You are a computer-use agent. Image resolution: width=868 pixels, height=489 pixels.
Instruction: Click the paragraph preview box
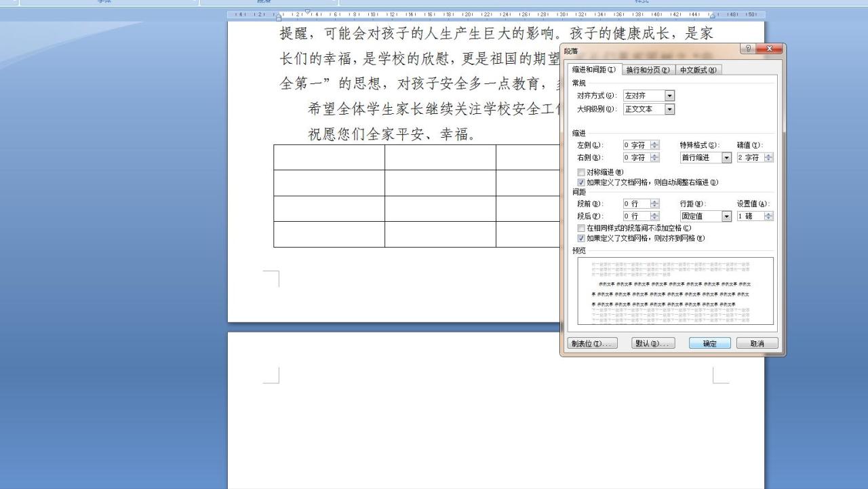tap(675, 291)
